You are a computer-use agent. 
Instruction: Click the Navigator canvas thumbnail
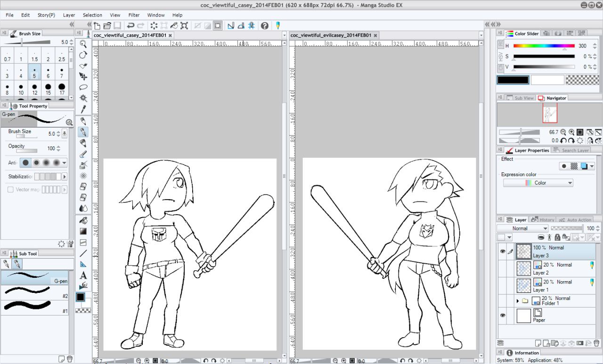tap(550, 113)
